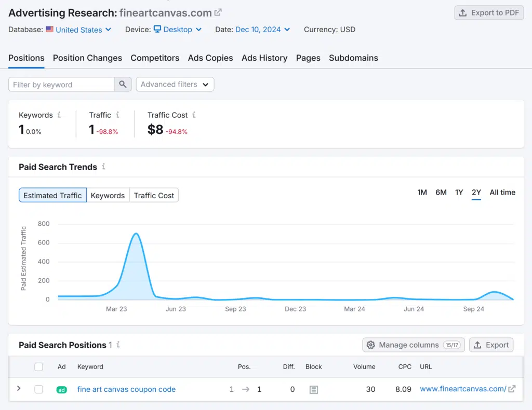Click info icon next to Keywords metric
The width and height of the screenshot is (532, 410).
(59, 115)
